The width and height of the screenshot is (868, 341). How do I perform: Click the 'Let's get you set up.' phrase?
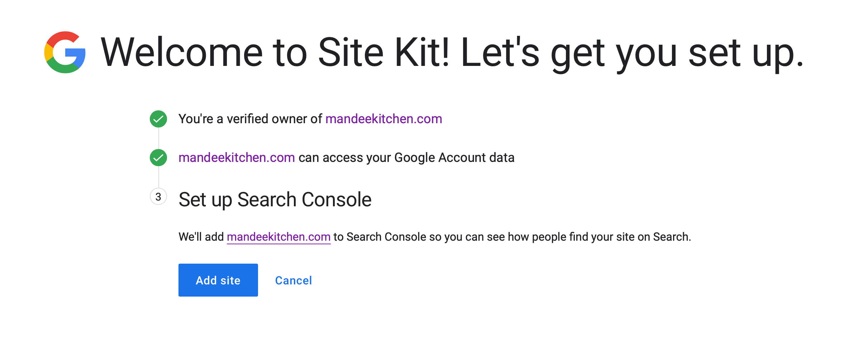point(631,52)
